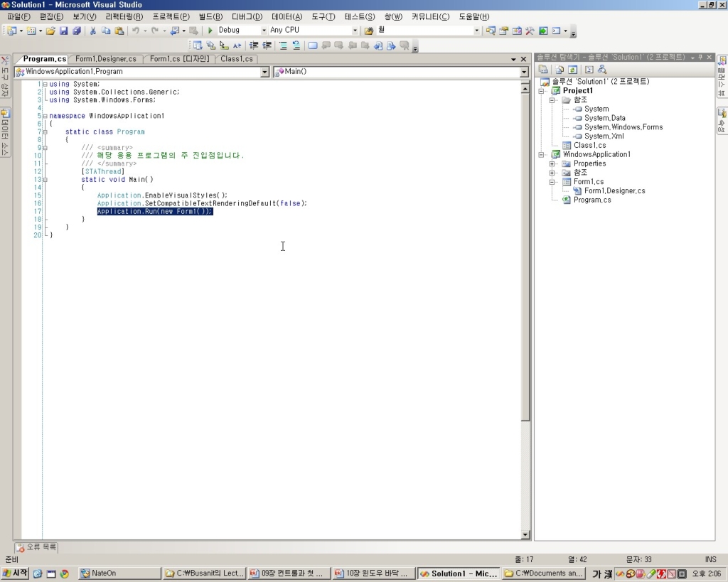The width and height of the screenshot is (728, 582).
Task: Click the Add New Item toolbar icon
Action: pos(31,31)
